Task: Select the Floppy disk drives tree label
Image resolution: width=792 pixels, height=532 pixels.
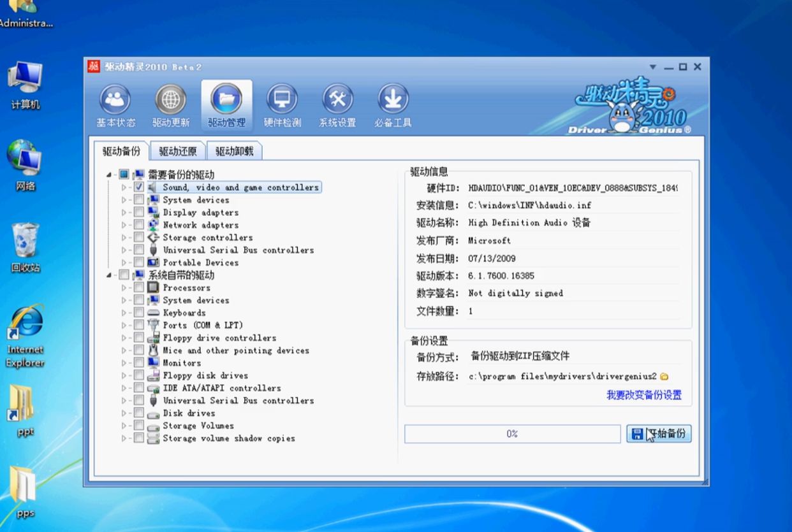Action: 205,375
